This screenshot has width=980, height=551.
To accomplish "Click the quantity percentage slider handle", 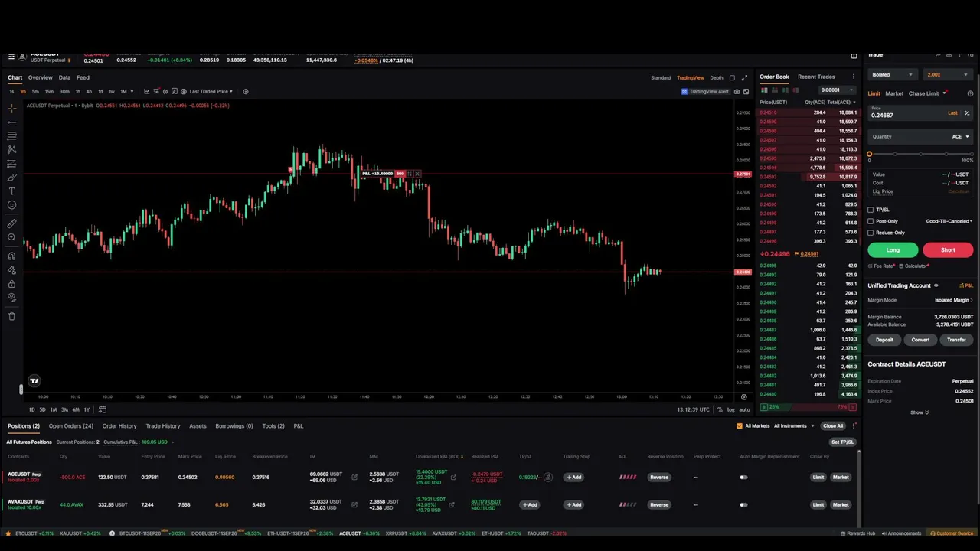I will pyautogui.click(x=869, y=154).
